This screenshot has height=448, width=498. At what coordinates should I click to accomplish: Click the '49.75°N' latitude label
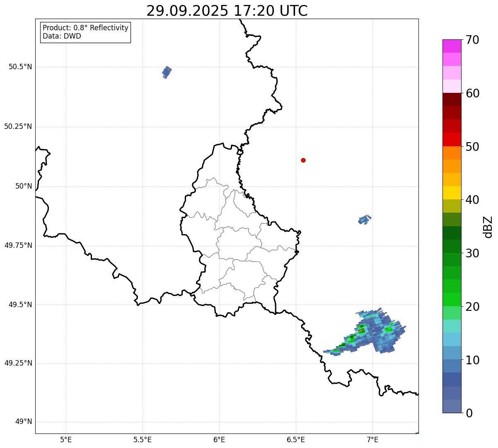pyautogui.click(x=18, y=245)
